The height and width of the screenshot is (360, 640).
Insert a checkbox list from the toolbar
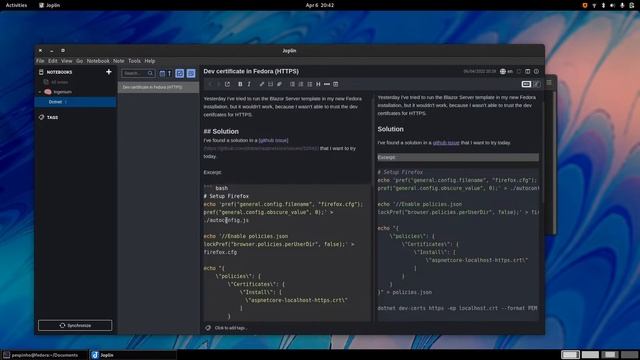tap(309, 84)
